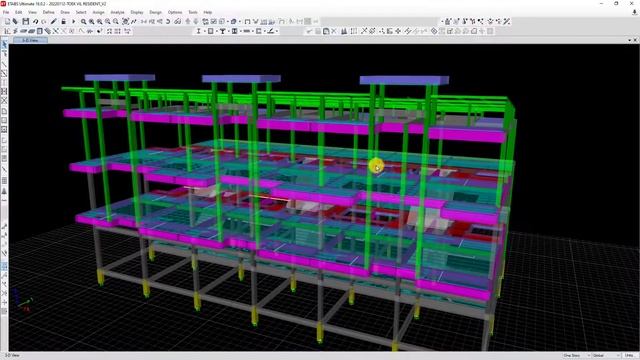Open the Global coordinate system dropdown
640x360 pixels.
606,356
